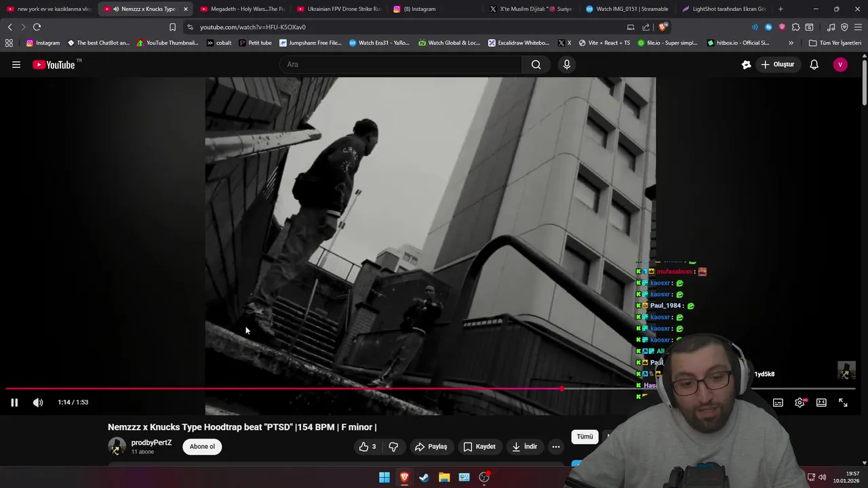Screen dimensions: 868x488
Task: Start voice search with the microphone icon
Action: coord(567,64)
